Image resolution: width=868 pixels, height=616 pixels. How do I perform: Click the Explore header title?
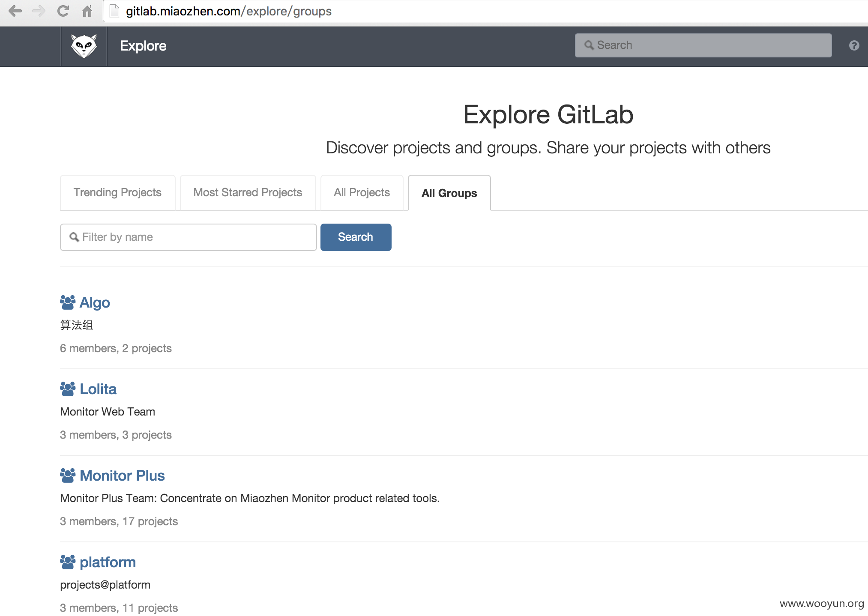[143, 46]
